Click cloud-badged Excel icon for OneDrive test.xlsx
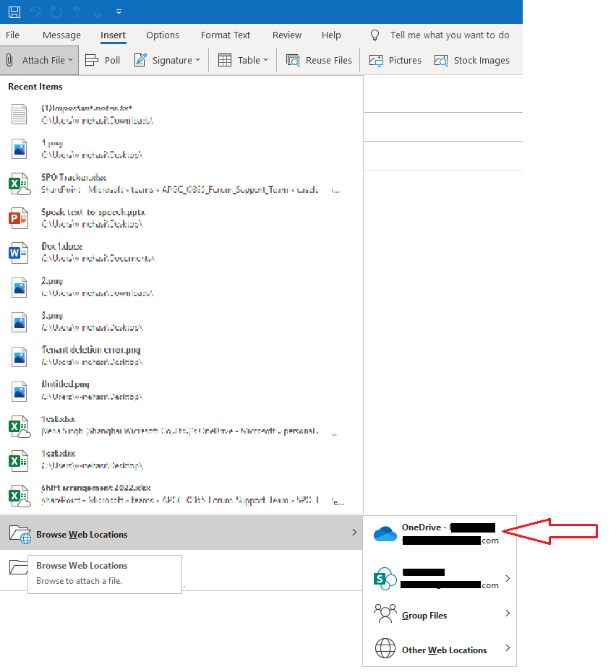 (20, 426)
